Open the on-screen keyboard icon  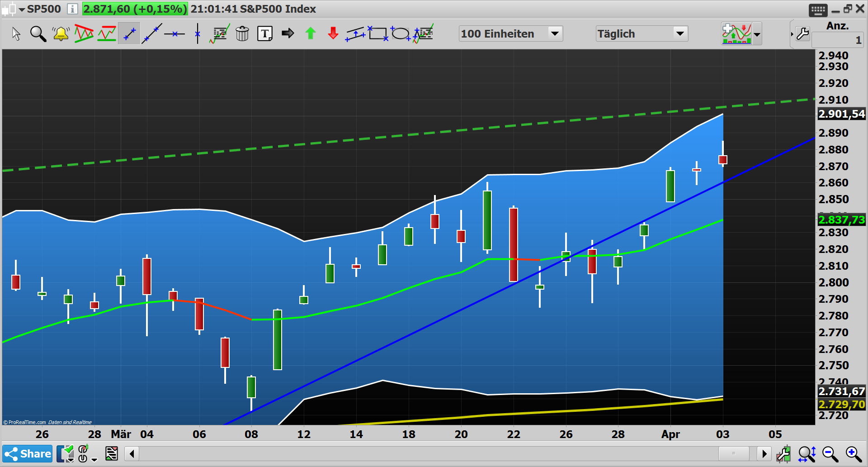click(818, 10)
